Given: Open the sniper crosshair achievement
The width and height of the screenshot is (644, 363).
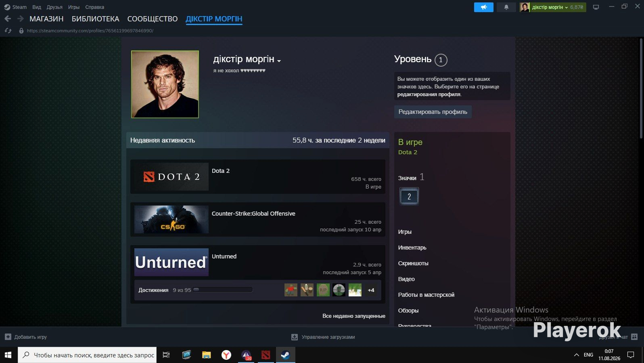Looking at the screenshot, I should (339, 290).
